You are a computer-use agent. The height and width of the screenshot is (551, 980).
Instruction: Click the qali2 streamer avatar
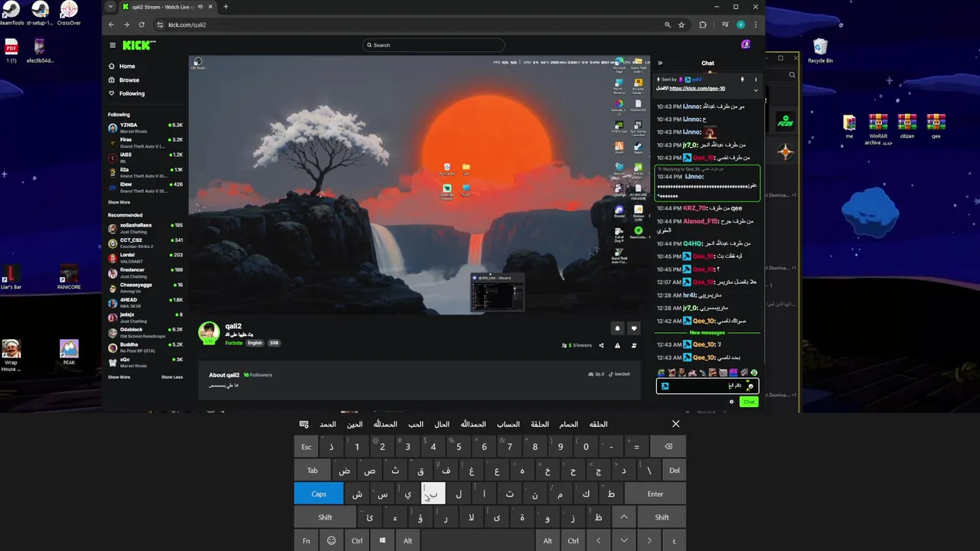[209, 333]
